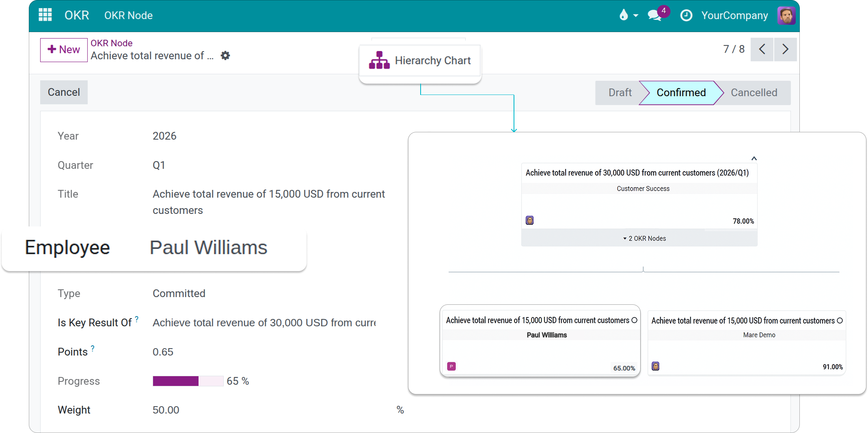
Task: Open the conversations message icon
Action: pos(654,15)
